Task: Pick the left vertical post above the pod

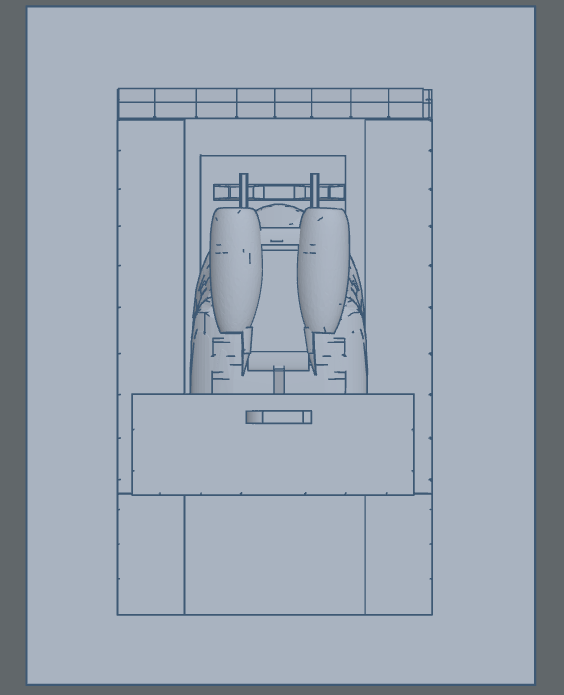Action: [243, 191]
